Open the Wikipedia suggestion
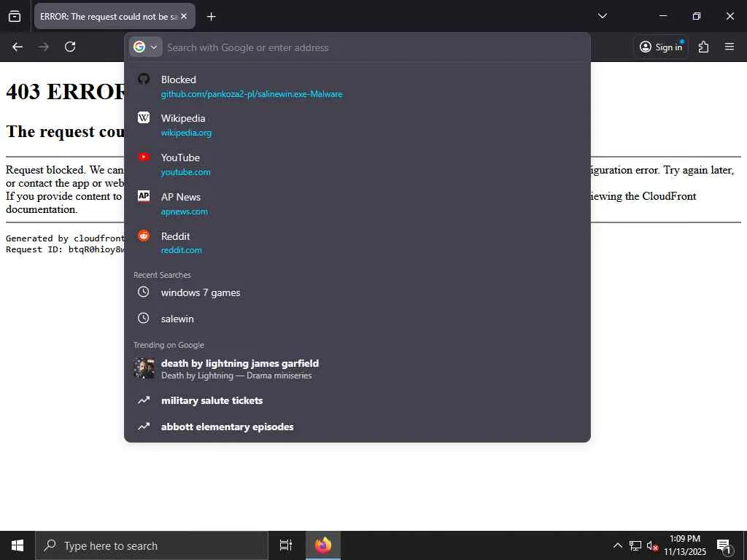Viewport: 747px width, 560px height. [x=357, y=125]
